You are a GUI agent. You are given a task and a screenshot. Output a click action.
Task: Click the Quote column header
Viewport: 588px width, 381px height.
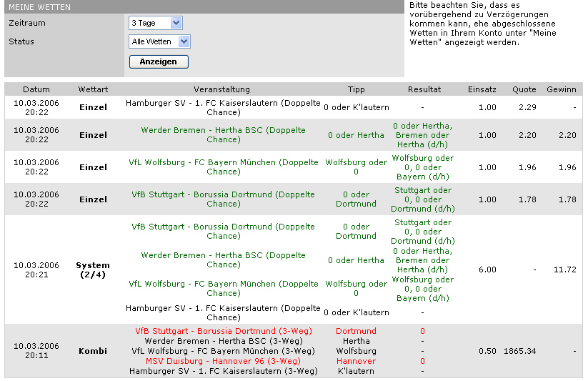[524, 89]
